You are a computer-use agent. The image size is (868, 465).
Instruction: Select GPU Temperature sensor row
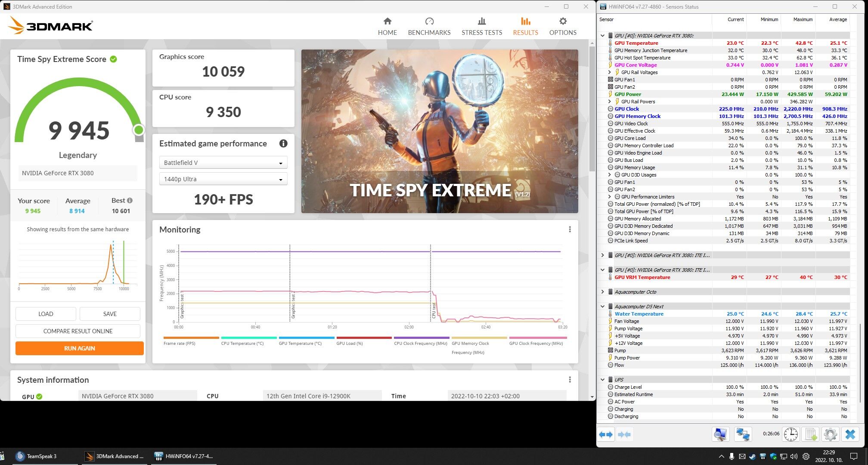pyautogui.click(x=728, y=43)
